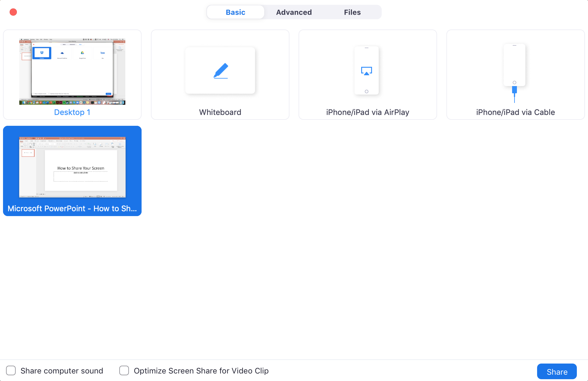Click the Desktop 1 label text
Viewport: 588px width, 381px height.
[x=72, y=112]
